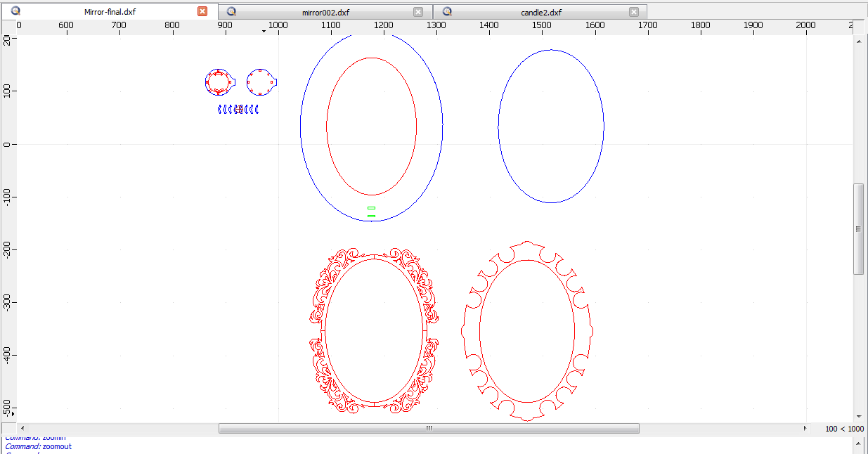Select the right small circular part drawing
Viewport: 868px width, 454px height.
click(x=261, y=82)
